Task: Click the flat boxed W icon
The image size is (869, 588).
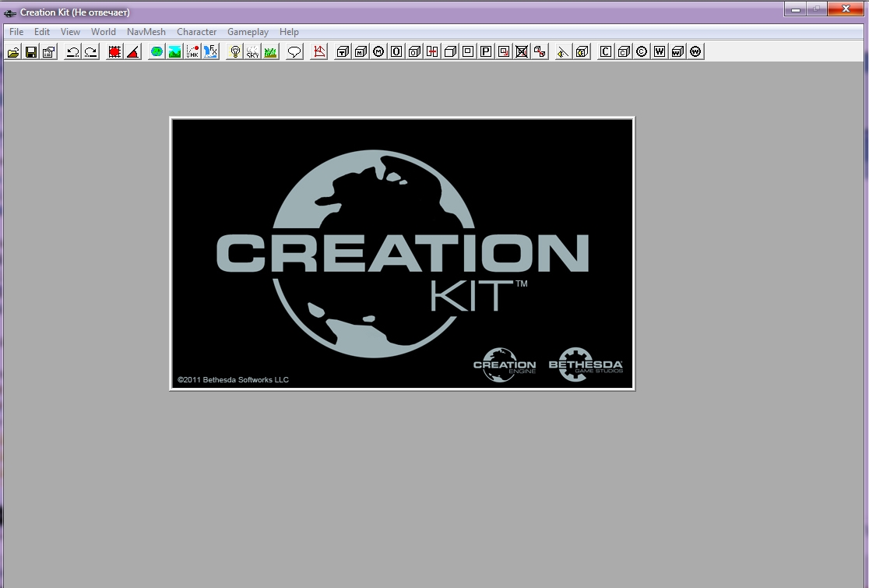Action: 659,52
